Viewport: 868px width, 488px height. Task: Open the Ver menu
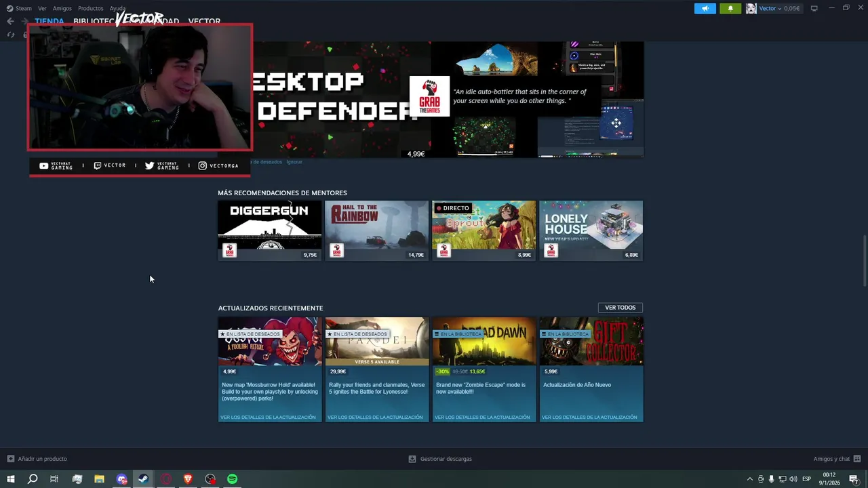pyautogui.click(x=42, y=8)
